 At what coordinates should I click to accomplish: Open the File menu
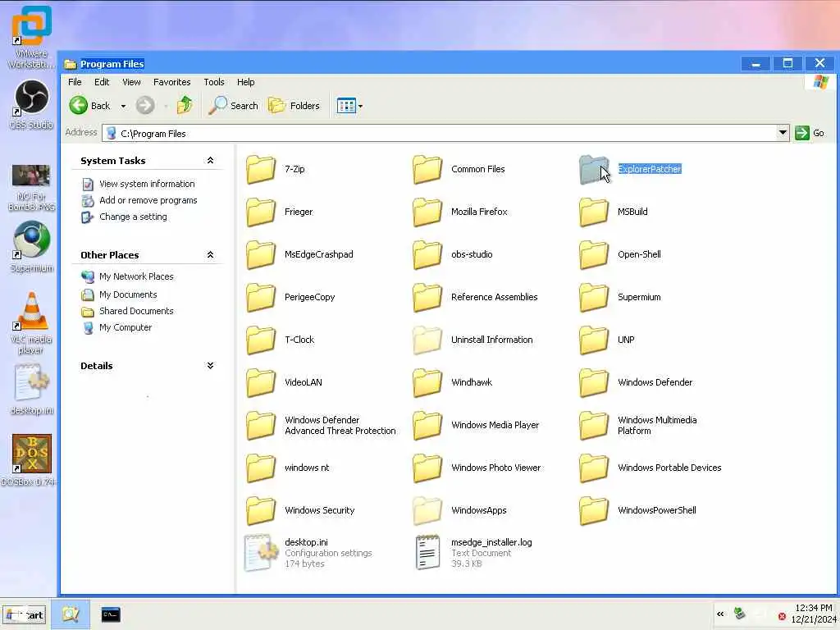coord(75,82)
